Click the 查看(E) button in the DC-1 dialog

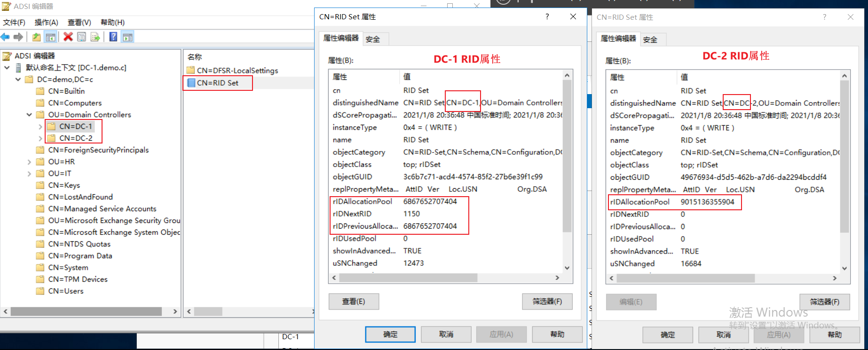(x=354, y=301)
